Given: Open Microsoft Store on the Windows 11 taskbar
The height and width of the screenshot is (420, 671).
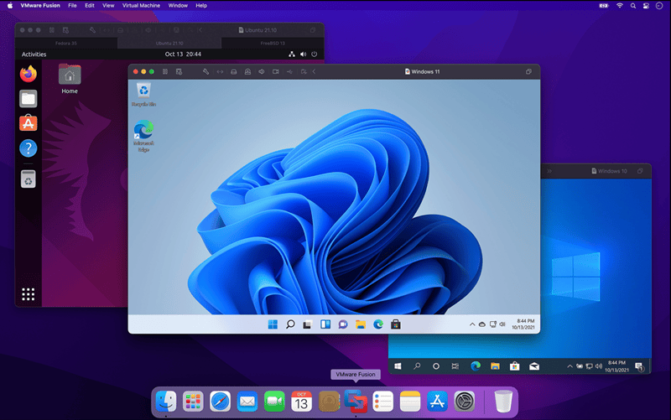Looking at the screenshot, I should (396, 325).
